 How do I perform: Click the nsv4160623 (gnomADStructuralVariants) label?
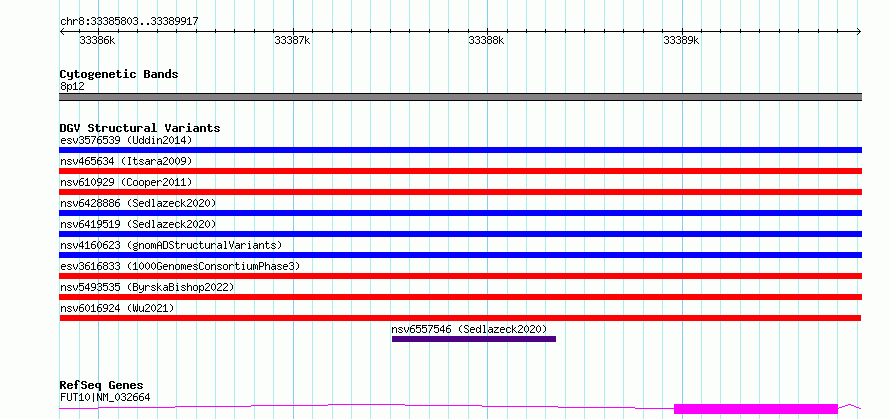pyautogui.click(x=171, y=245)
